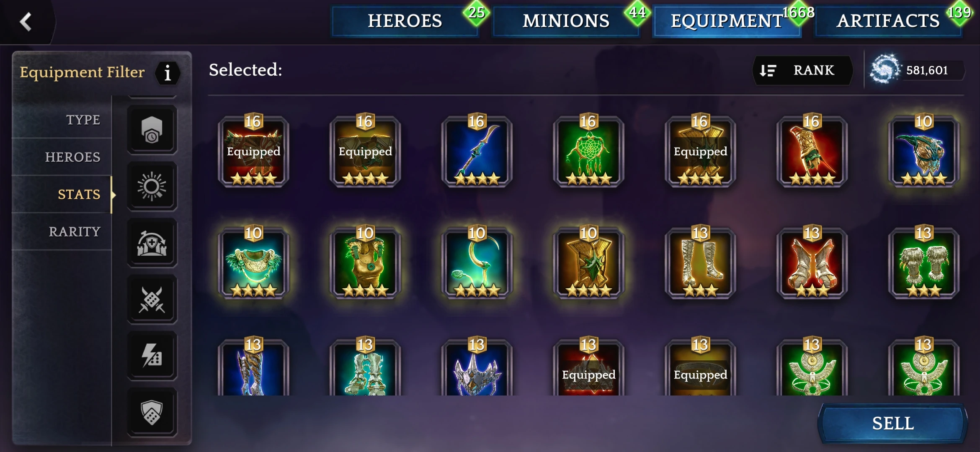Select the castle shield stat filter icon
980x452 pixels.
click(x=152, y=243)
